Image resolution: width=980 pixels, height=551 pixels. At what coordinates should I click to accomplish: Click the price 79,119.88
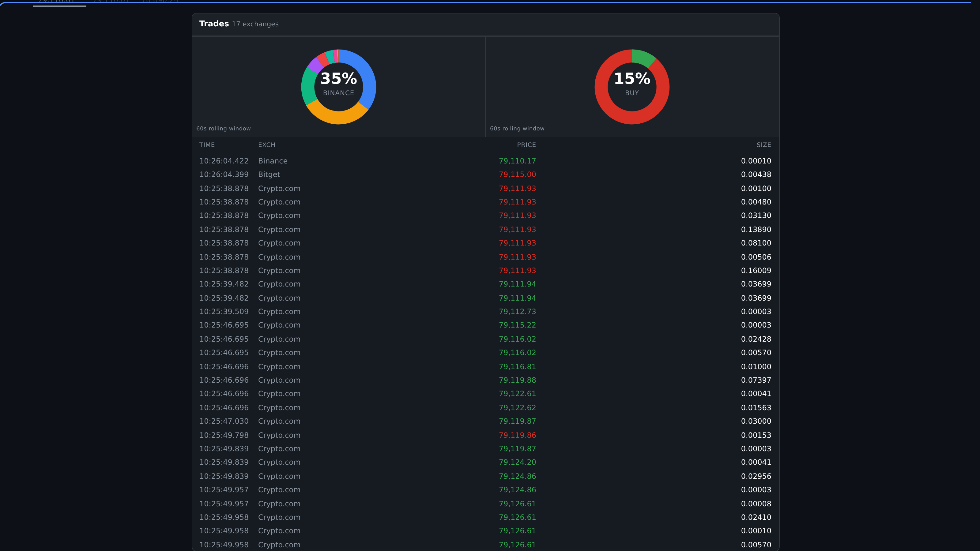click(x=517, y=380)
